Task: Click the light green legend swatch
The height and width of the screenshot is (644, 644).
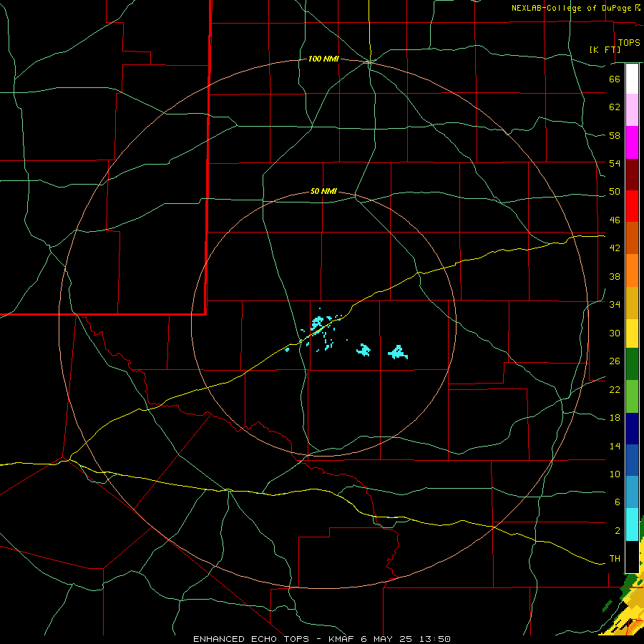Action: 632,396
